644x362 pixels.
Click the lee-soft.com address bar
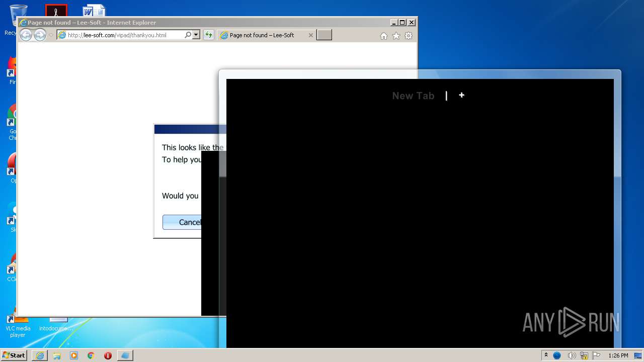click(x=120, y=35)
